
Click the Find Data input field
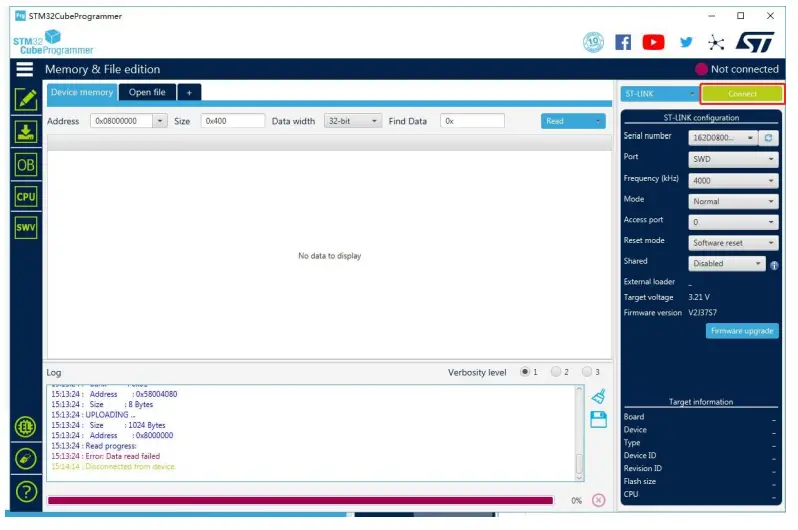click(x=472, y=121)
